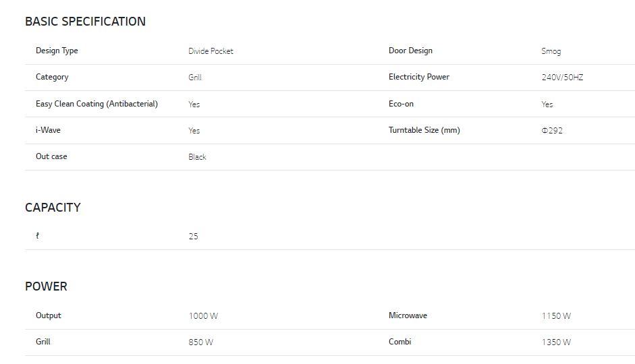Click the Combi power label
The height and width of the screenshot is (364, 635).
(x=399, y=342)
